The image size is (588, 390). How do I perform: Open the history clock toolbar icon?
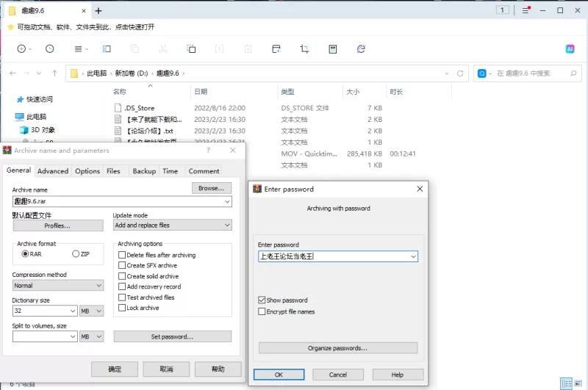coord(49,48)
